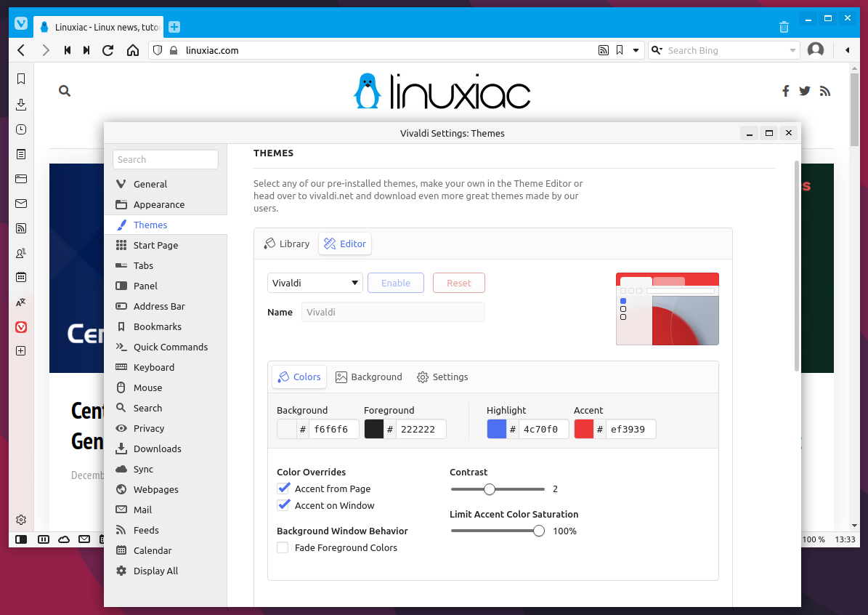Open linuxiac's Twitter page
868x615 pixels.
tap(805, 91)
